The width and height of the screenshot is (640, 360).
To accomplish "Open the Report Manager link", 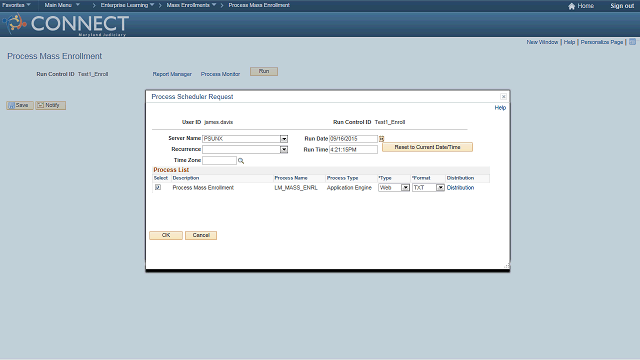I will [172, 74].
